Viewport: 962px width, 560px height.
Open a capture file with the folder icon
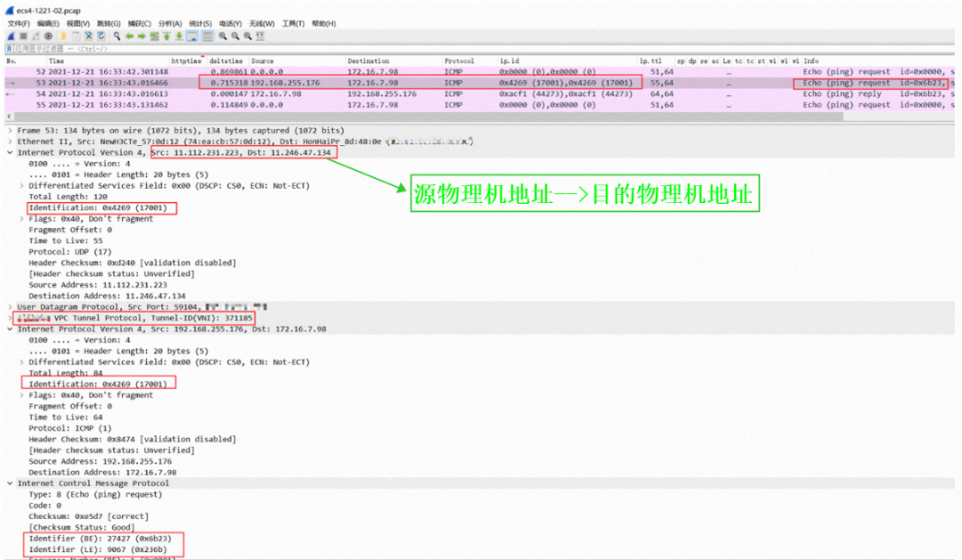(x=63, y=37)
